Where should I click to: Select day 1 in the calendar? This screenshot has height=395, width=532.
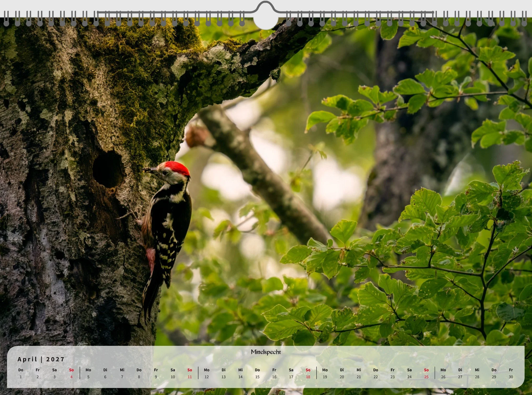(x=21, y=377)
